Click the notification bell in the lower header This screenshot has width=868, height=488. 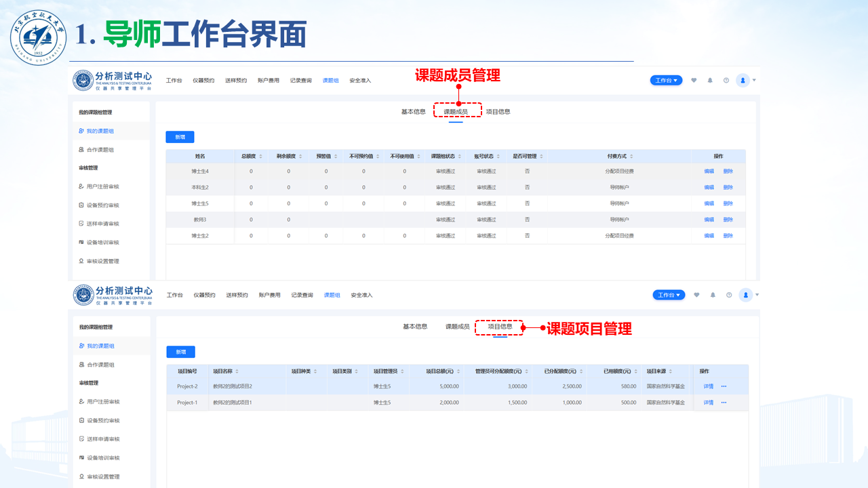[x=713, y=295]
